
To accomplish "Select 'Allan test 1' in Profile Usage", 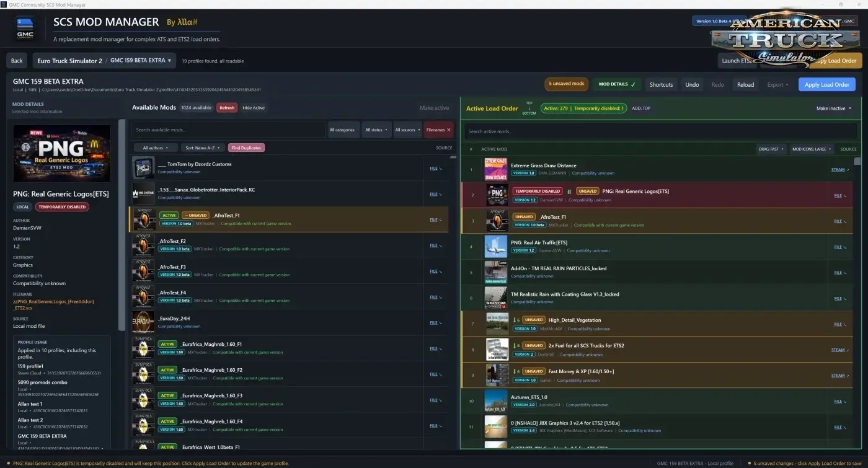I will 30,404.
